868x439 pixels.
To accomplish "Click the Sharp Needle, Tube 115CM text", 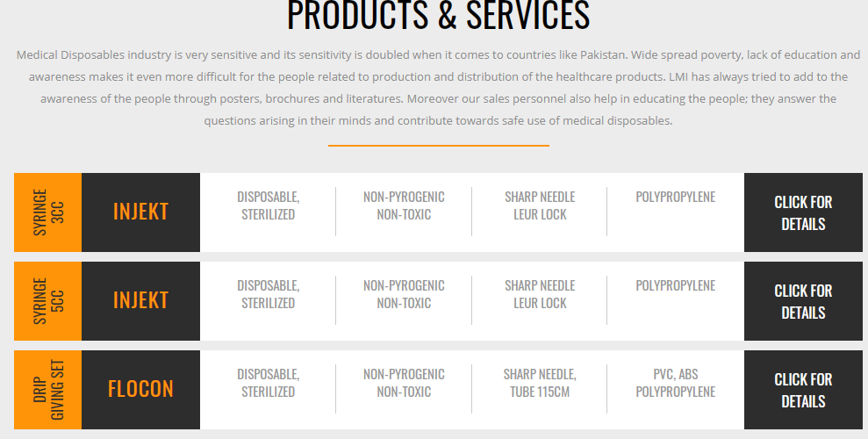I will (540, 383).
